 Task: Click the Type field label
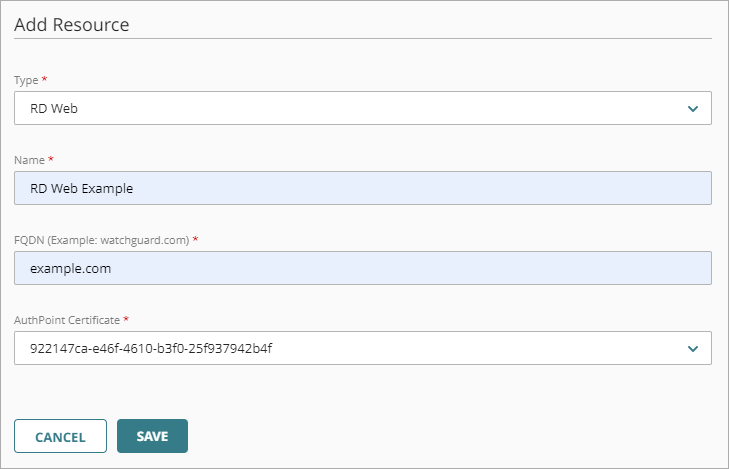pyautogui.click(x=26, y=79)
